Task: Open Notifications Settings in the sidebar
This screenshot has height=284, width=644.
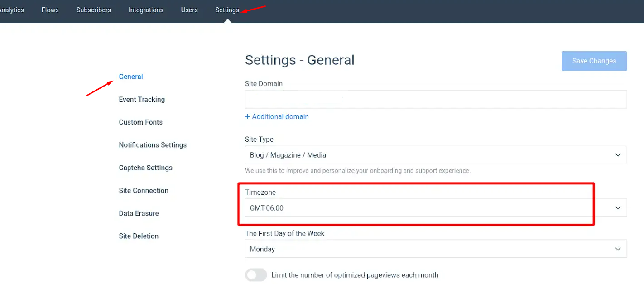Action: pos(153,145)
